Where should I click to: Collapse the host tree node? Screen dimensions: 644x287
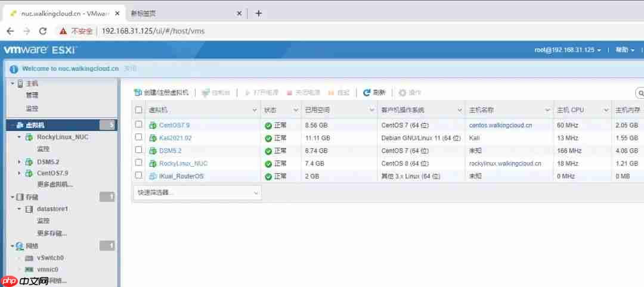pyautogui.click(x=13, y=83)
